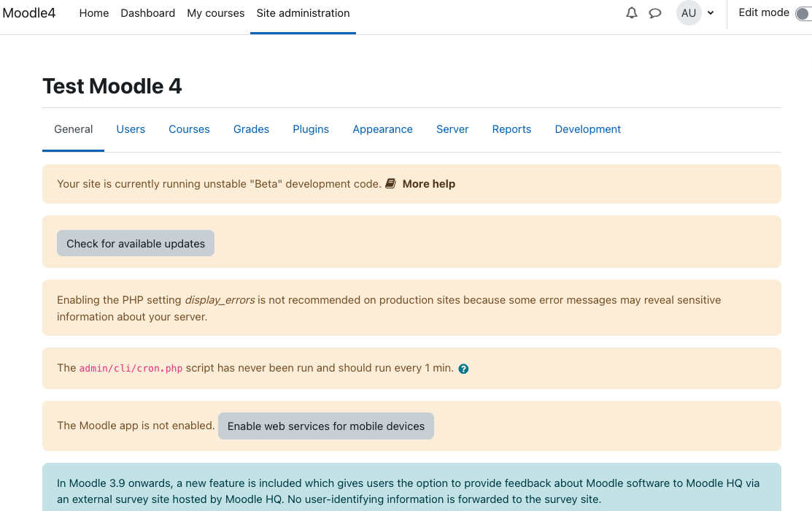Image resolution: width=812 pixels, height=511 pixels.
Task: Go to Home in top navigation
Action: pyautogui.click(x=93, y=13)
